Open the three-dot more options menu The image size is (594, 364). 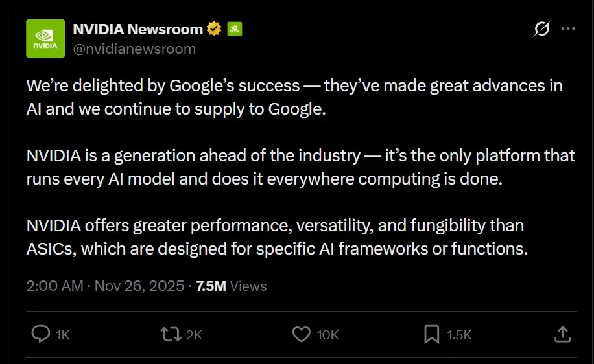coord(567,29)
